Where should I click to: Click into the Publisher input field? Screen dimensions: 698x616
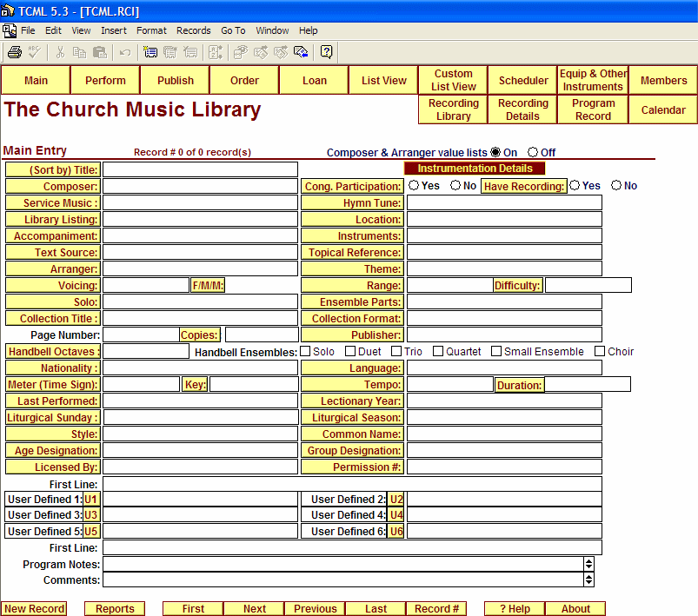tap(504, 334)
